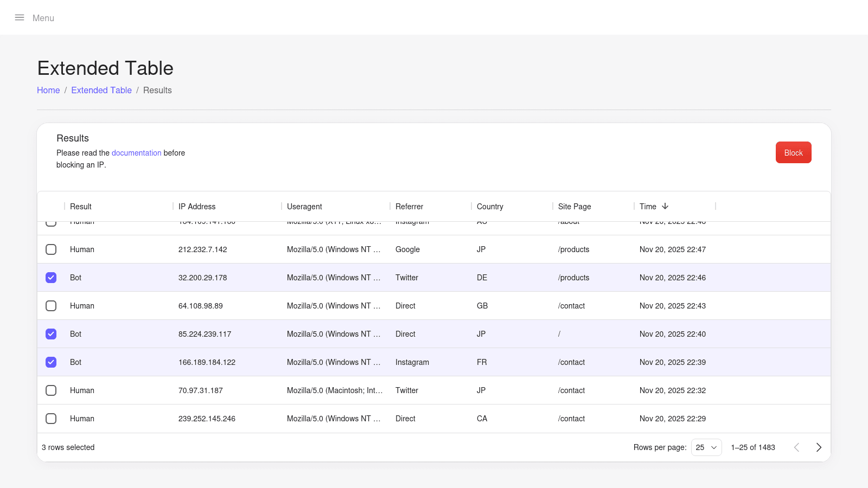Click time Nov 20, 2025 22:46
Screen dimensions: 868x488
click(x=673, y=278)
